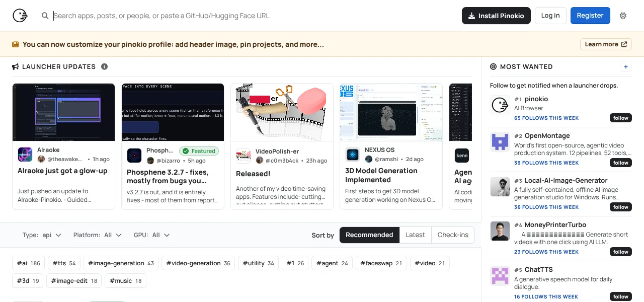Image resolution: width=644 pixels, height=302 pixels.
Task: Filter by #agent tag
Action: [332, 263]
